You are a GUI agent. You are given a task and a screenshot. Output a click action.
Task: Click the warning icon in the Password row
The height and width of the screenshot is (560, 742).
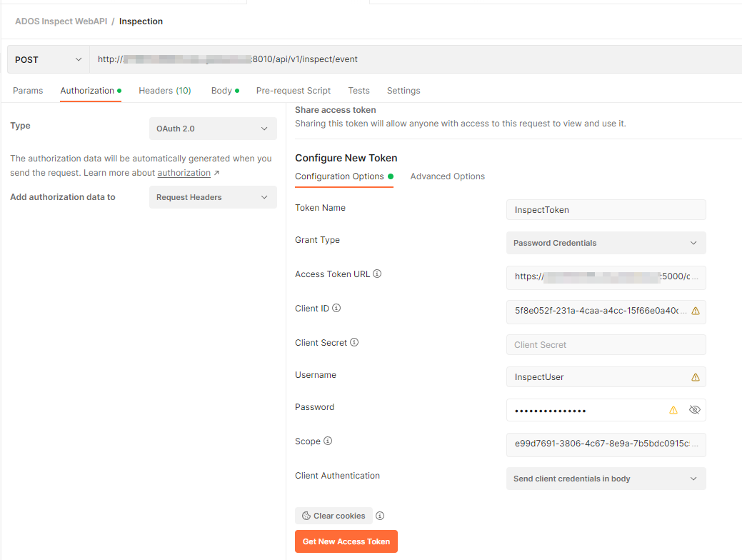point(672,409)
